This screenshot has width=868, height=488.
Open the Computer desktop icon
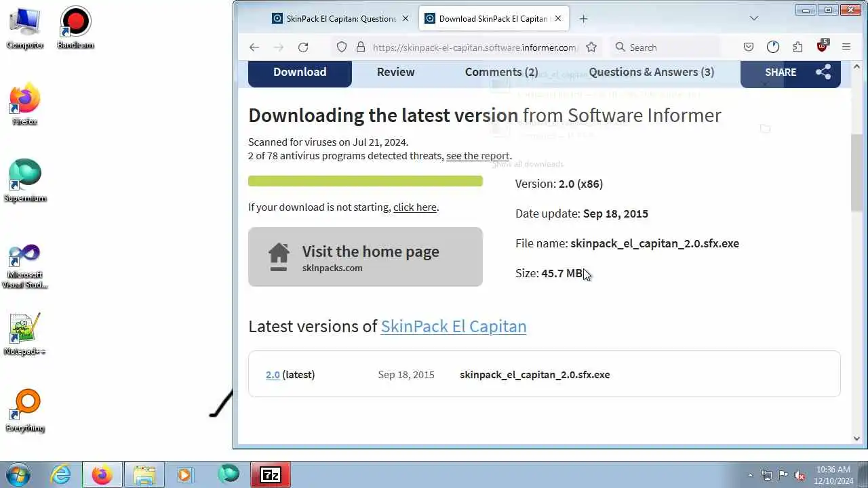[x=25, y=28]
